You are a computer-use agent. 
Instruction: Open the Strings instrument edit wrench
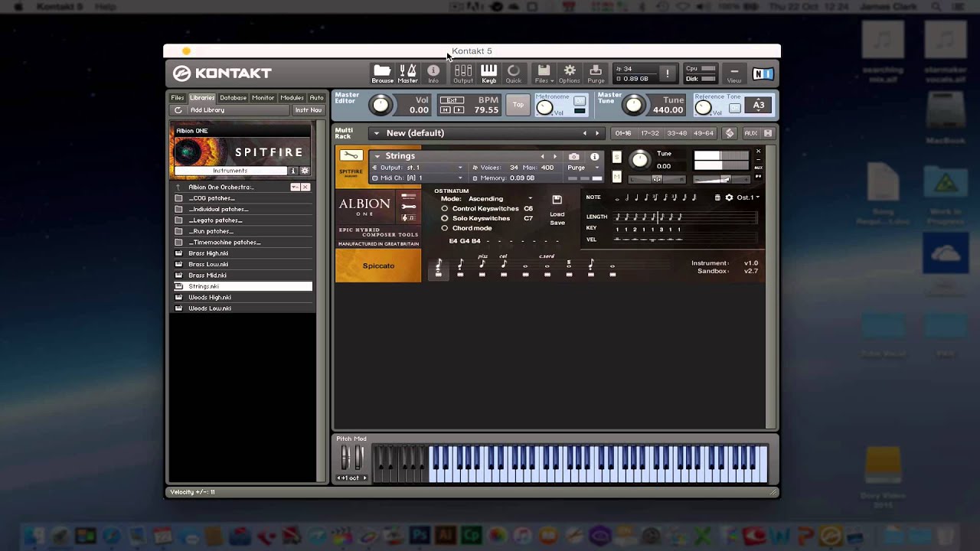[x=351, y=156]
